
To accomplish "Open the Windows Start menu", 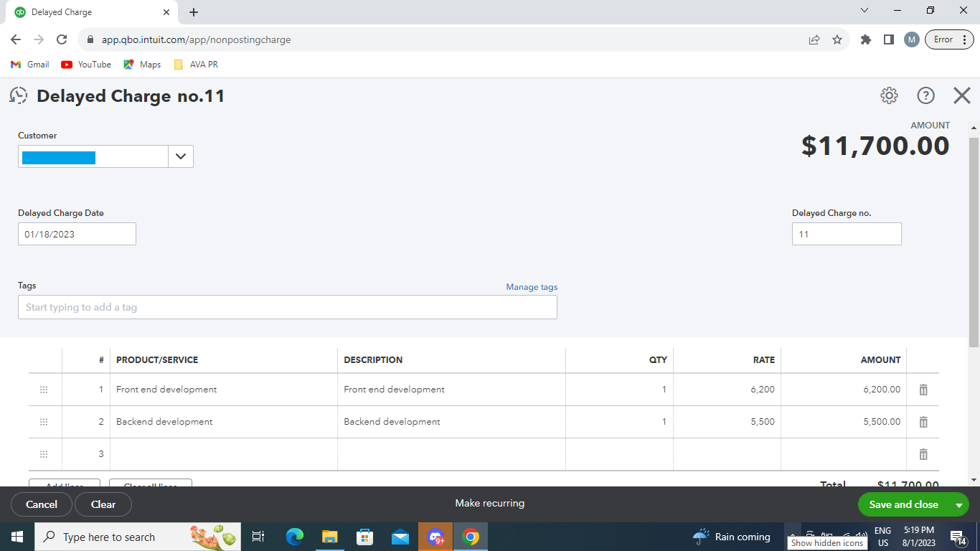I will [17, 537].
